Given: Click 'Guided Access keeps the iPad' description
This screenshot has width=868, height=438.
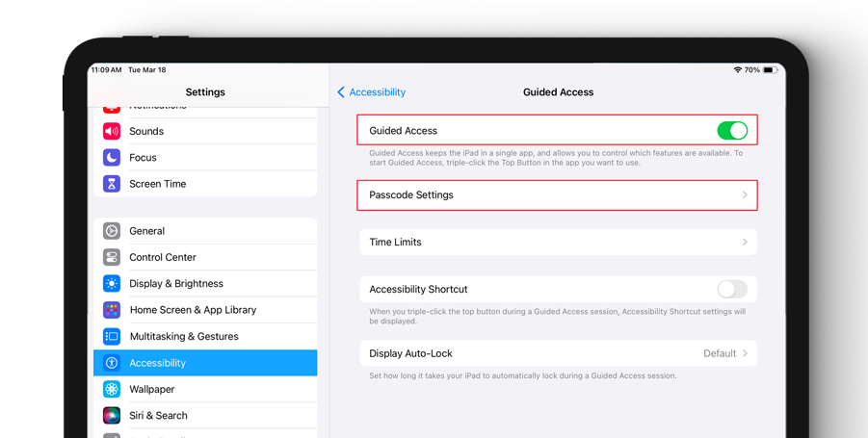Looking at the screenshot, I should click(556, 158).
